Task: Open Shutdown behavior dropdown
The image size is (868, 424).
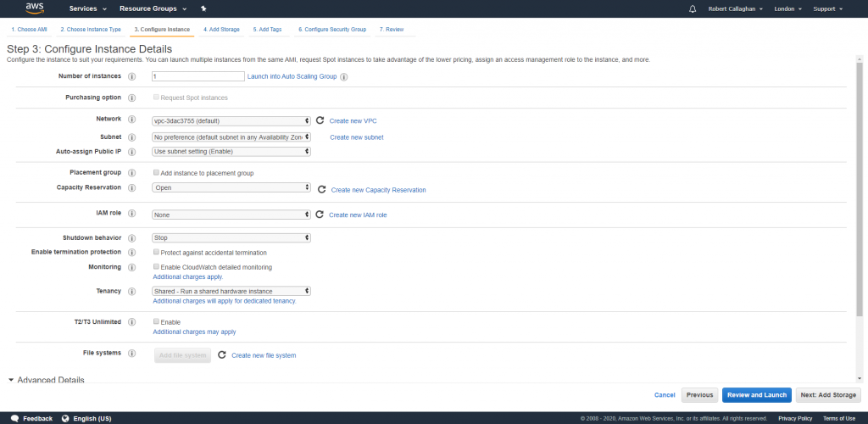Action: [231, 238]
